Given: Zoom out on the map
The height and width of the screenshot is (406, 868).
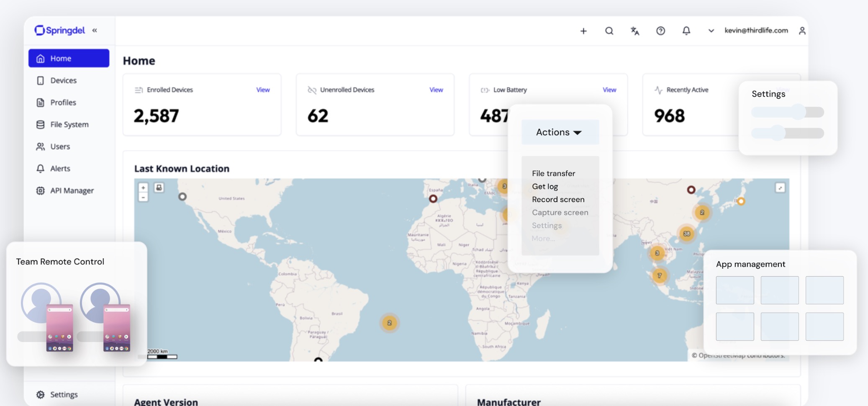Looking at the screenshot, I should 143,197.
